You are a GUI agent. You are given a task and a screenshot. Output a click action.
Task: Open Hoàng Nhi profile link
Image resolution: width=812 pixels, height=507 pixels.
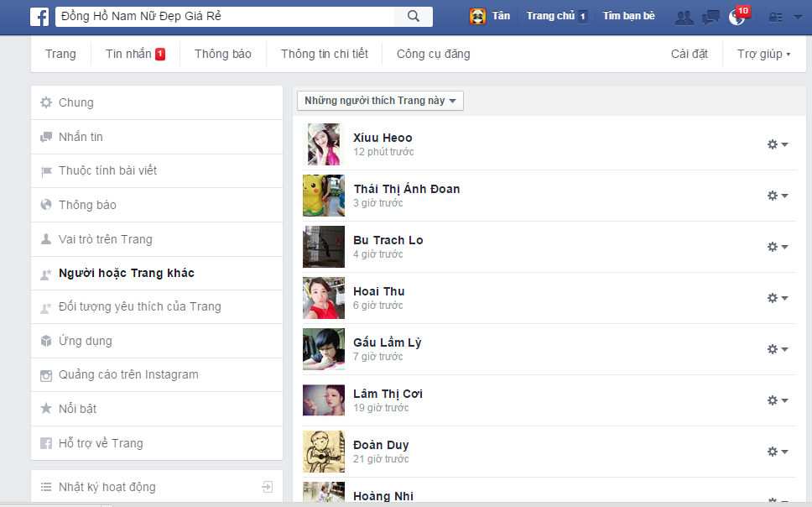coord(383,496)
